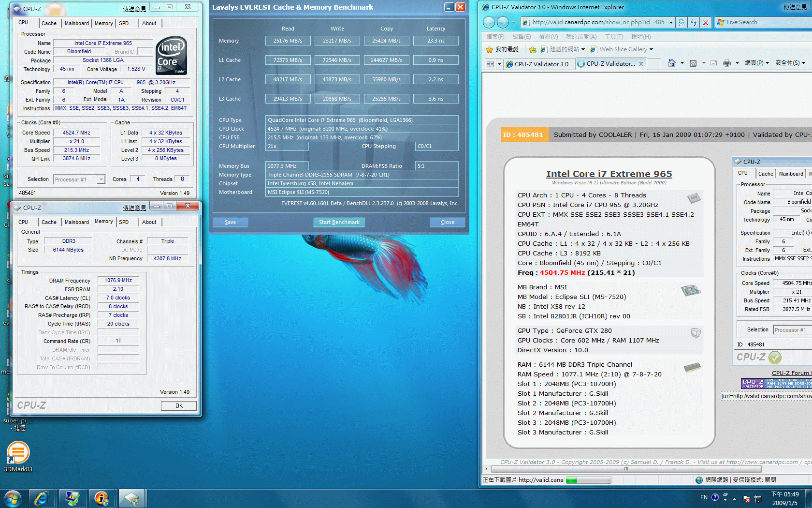This screenshot has width=812, height=508.
Task: Click the Print icon in IE toolbar
Action: 726,63
